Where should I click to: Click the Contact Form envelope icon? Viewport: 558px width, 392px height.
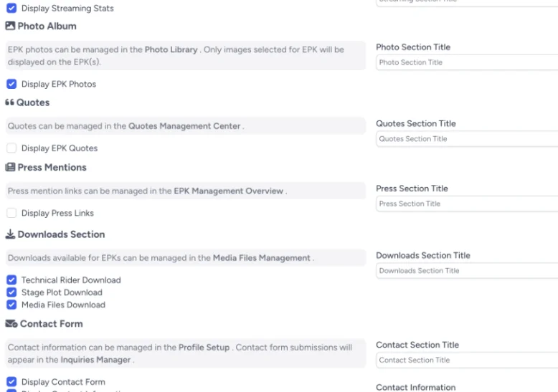[11, 324]
